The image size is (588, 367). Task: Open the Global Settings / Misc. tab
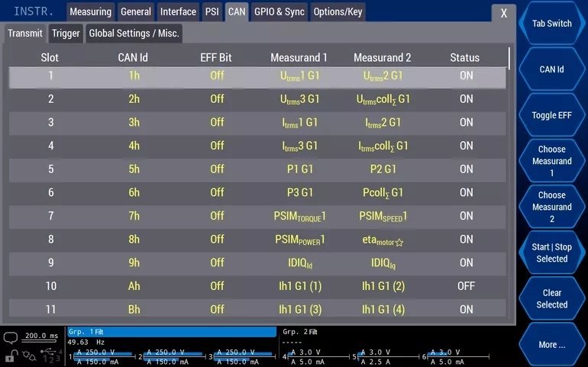point(134,34)
